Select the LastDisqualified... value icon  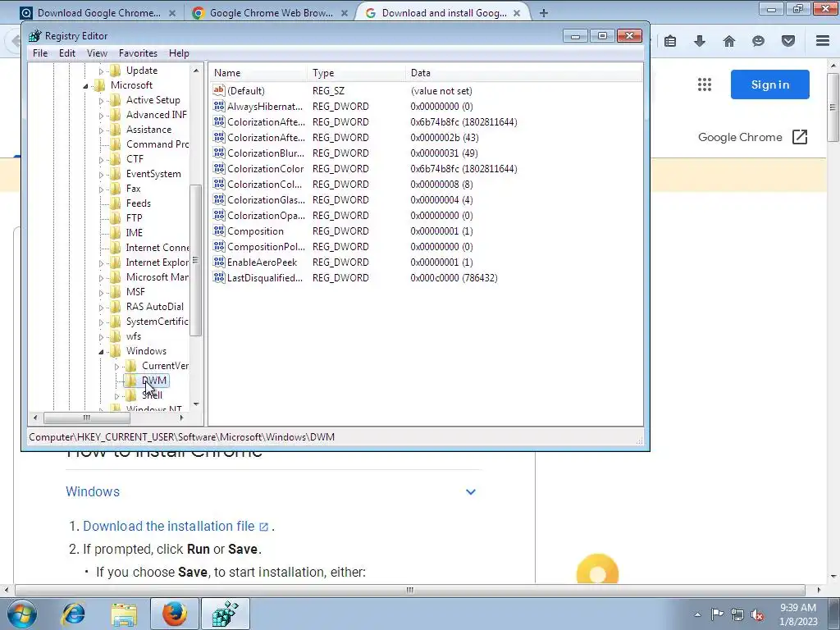click(218, 277)
